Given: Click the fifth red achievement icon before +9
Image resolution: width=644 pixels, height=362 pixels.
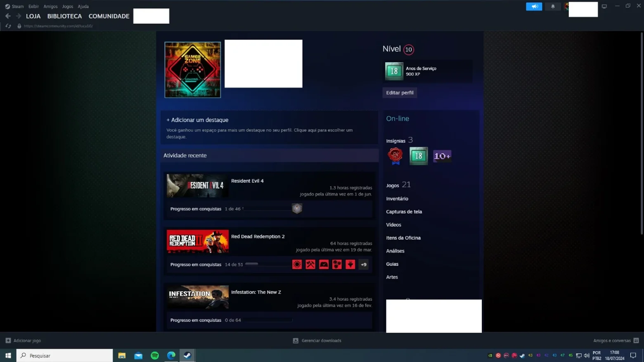Looking at the screenshot, I should click(350, 264).
